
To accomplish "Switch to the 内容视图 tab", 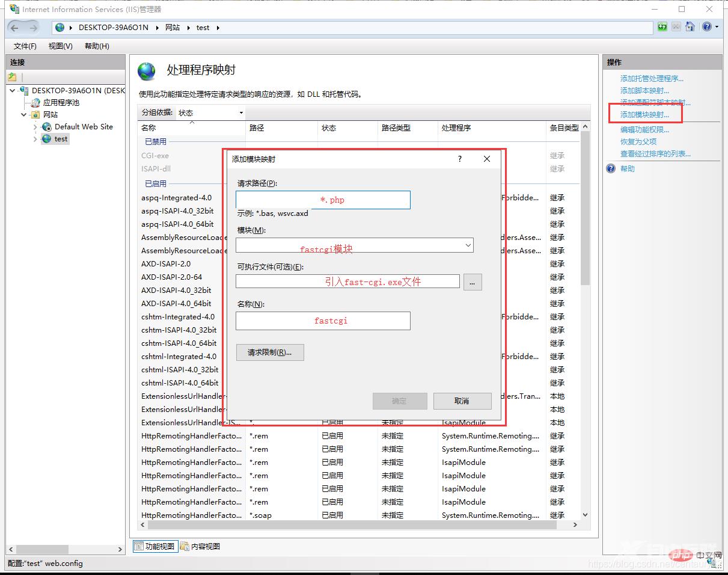I will click(201, 546).
